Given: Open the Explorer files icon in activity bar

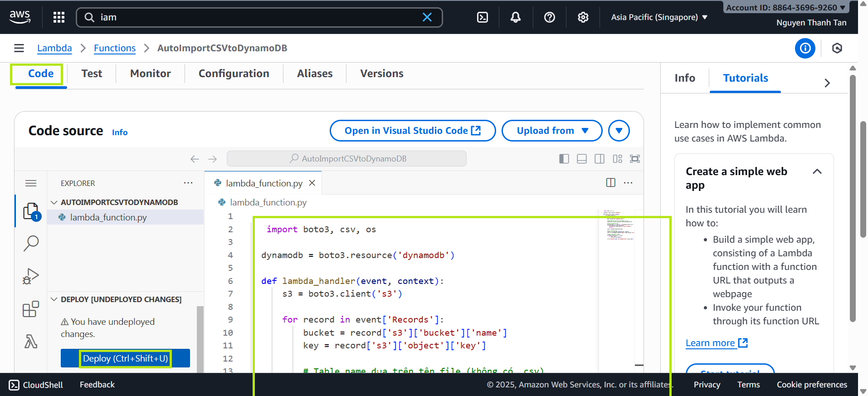Looking at the screenshot, I should (31, 211).
